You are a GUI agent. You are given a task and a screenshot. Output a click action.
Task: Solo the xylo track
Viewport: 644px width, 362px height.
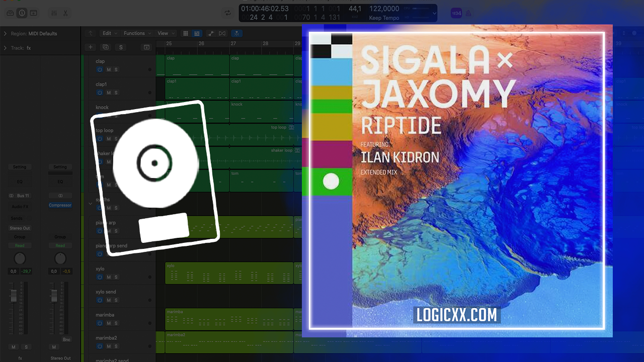click(116, 277)
